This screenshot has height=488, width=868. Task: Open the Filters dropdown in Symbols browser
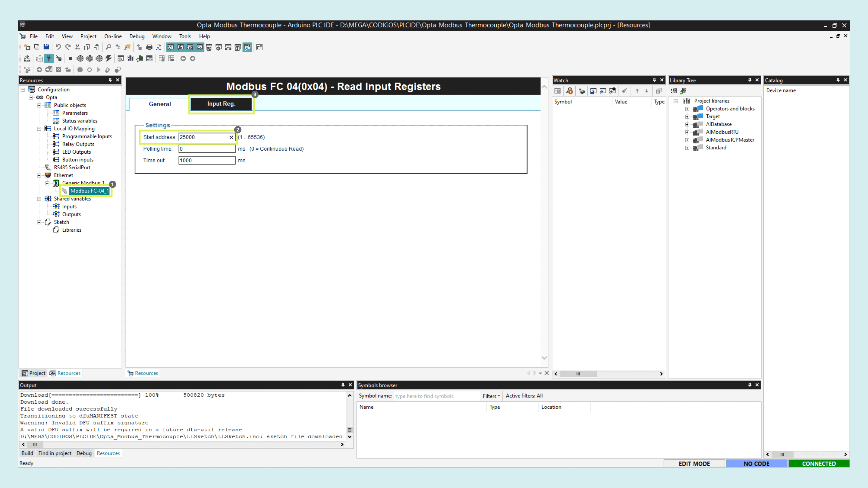(x=491, y=396)
